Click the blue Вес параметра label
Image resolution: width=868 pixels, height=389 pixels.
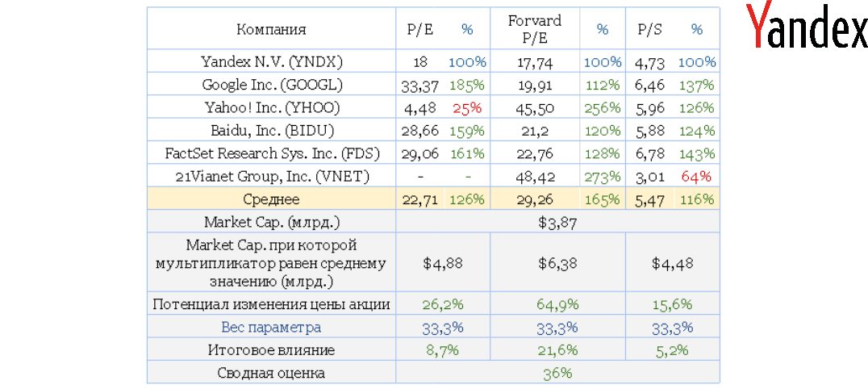(x=271, y=327)
